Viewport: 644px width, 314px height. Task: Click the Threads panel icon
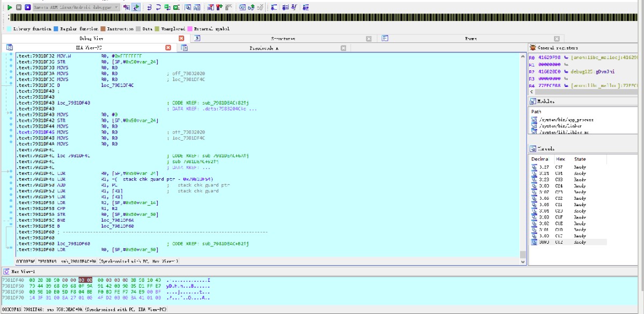532,149
